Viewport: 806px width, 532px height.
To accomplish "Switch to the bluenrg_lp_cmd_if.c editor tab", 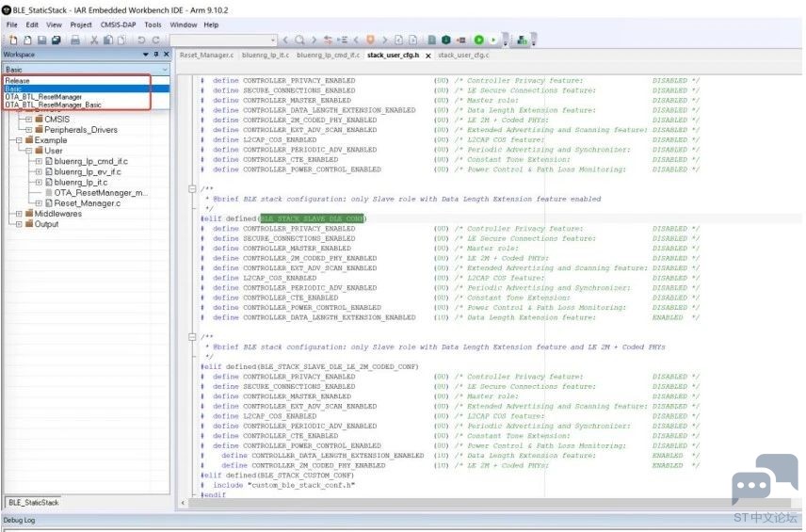I will pos(328,55).
